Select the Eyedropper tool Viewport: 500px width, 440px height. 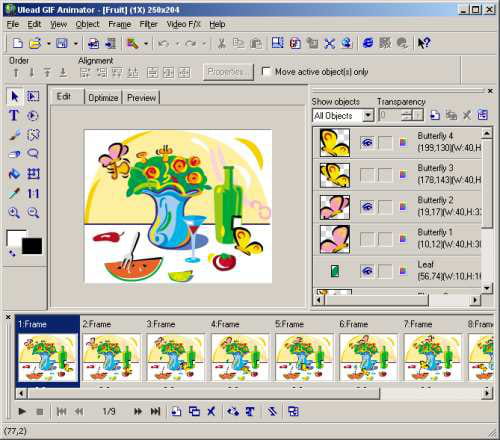(14, 193)
